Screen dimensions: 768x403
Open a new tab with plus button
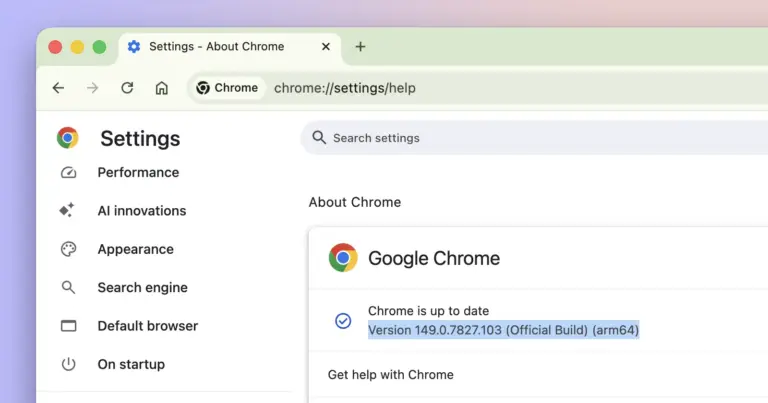[360, 47]
